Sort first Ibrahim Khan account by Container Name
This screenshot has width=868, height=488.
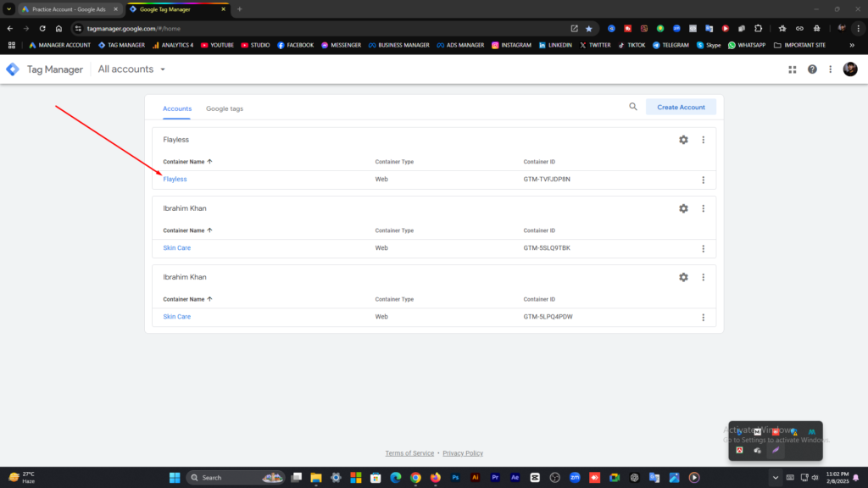pyautogui.click(x=187, y=230)
